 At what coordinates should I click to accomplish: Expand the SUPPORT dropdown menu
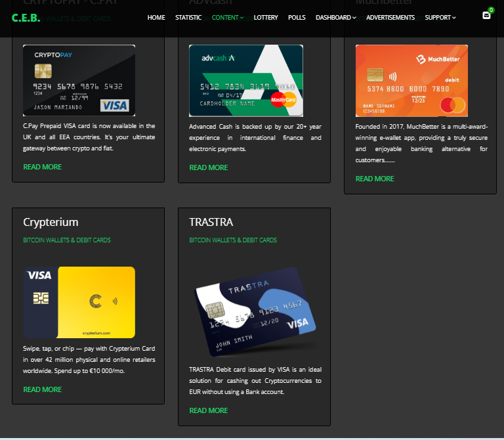[440, 18]
